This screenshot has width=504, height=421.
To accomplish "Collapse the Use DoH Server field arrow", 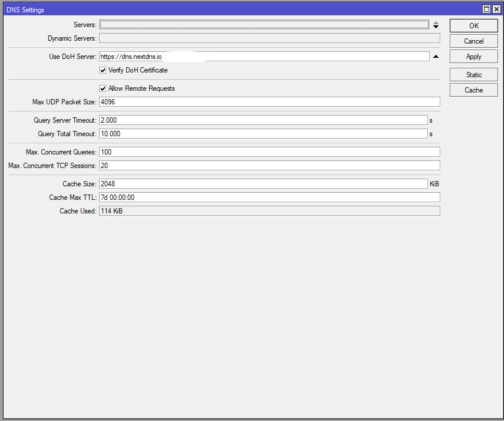I will pyautogui.click(x=436, y=57).
